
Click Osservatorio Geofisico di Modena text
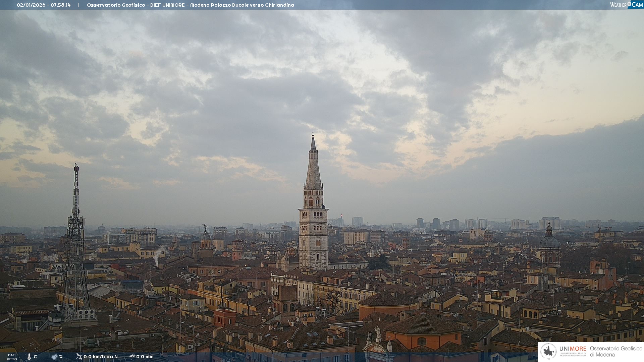click(x=616, y=351)
